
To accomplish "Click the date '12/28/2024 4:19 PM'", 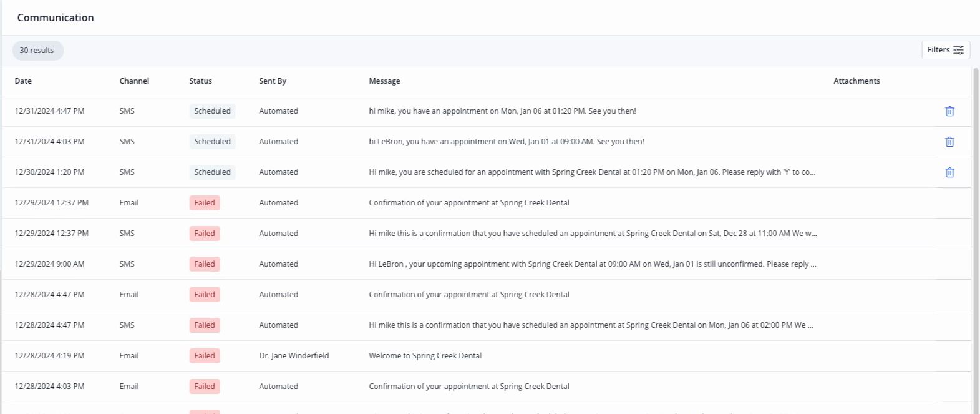I will [49, 356].
